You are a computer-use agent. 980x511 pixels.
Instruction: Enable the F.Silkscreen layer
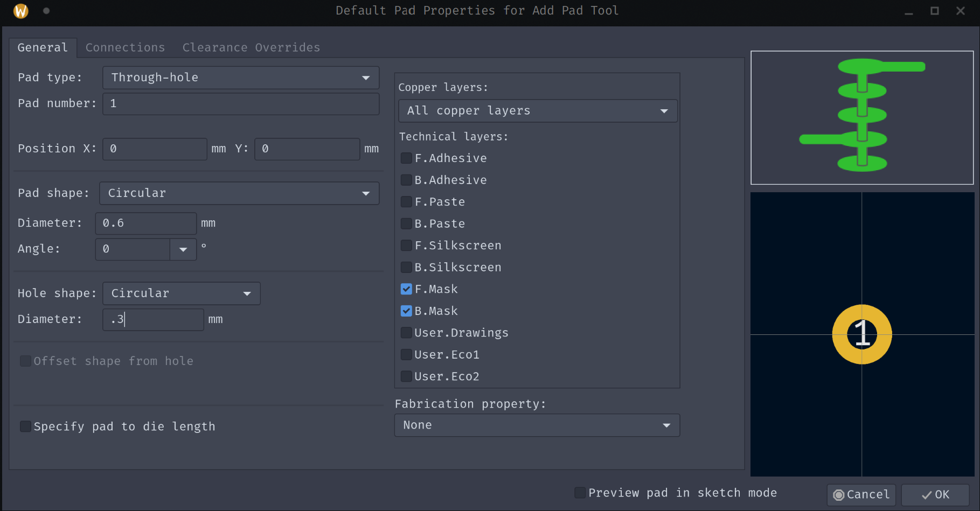coord(406,246)
